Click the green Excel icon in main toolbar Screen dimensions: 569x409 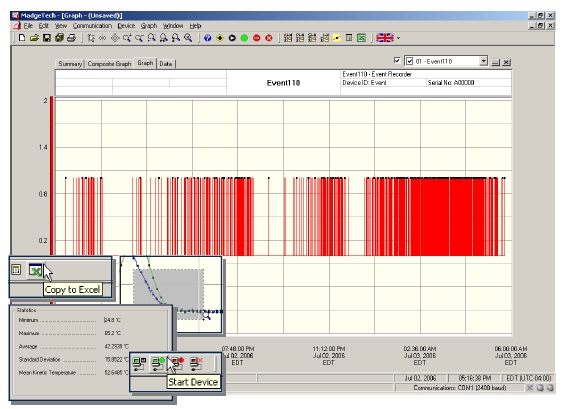pyautogui.click(x=361, y=38)
